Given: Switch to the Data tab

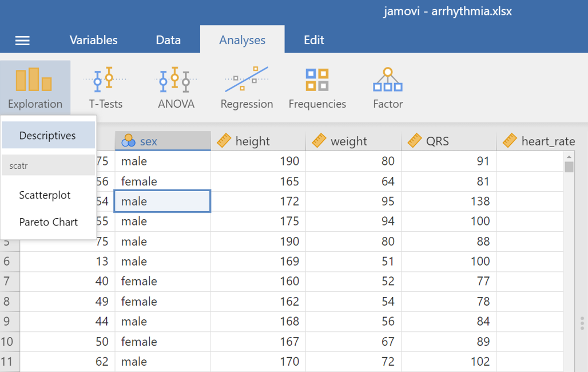Looking at the screenshot, I should pos(168,40).
